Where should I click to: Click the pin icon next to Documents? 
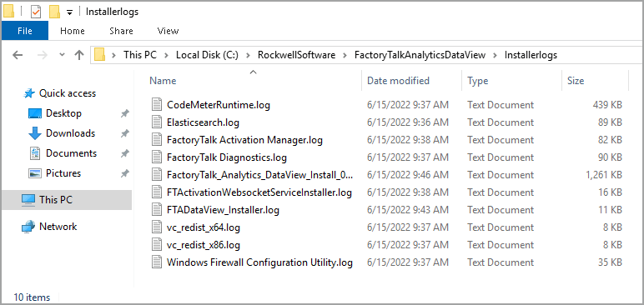tap(124, 154)
